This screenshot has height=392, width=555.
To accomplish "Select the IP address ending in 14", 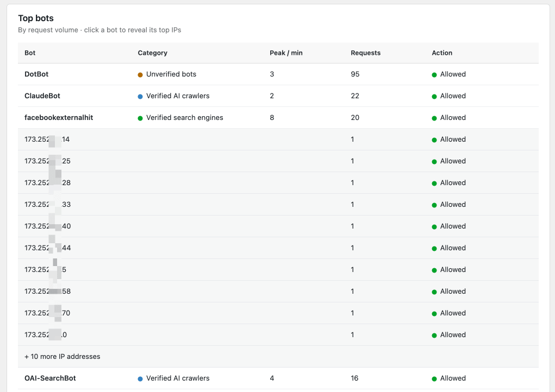I will (47, 140).
